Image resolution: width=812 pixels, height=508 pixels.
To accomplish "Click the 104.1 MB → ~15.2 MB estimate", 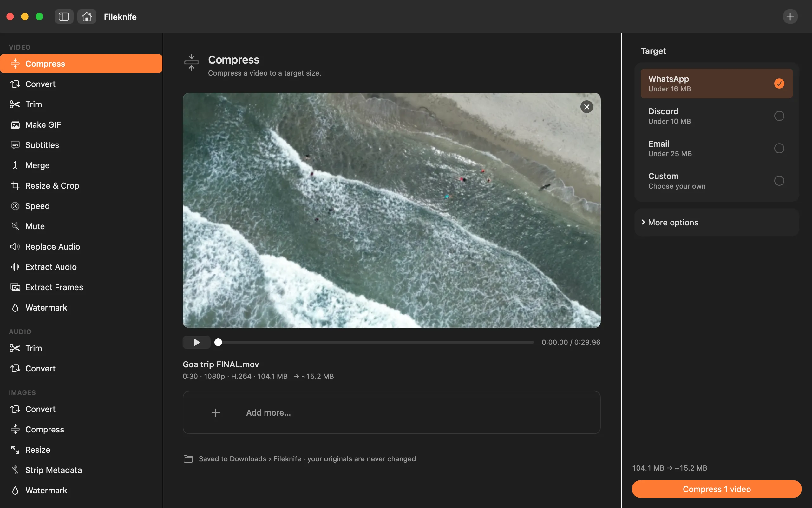I will pyautogui.click(x=669, y=468).
